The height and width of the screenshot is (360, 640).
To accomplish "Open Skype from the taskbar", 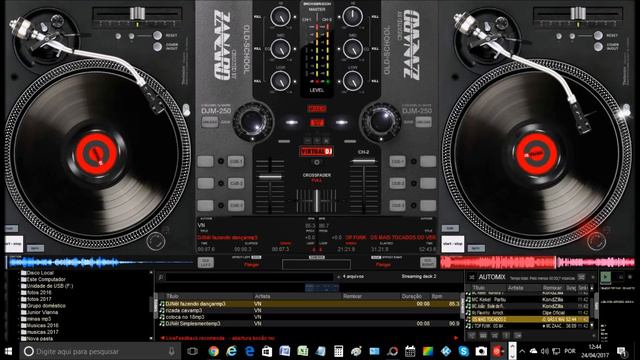I will click(x=463, y=351).
